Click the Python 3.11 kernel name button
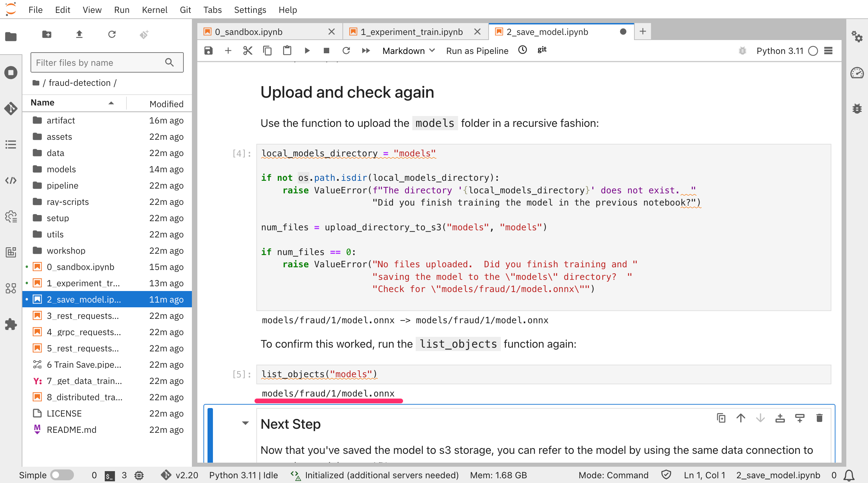Viewport: 868px width, 483px height. pyautogui.click(x=780, y=51)
